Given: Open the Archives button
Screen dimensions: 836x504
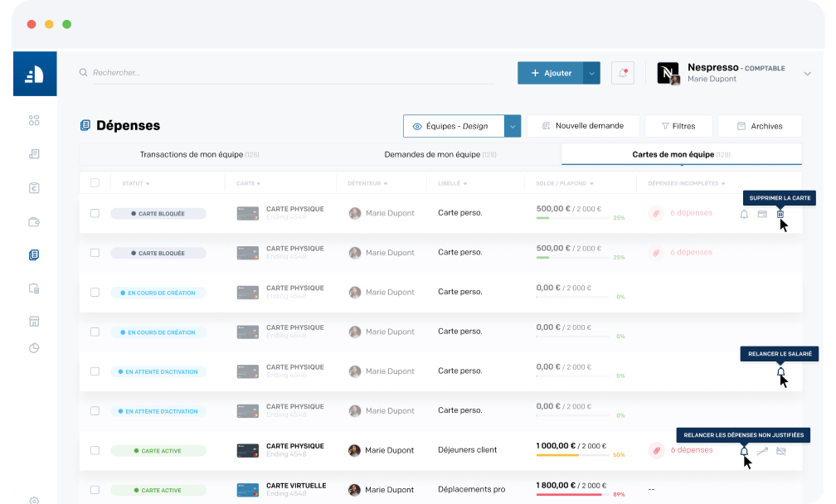Looking at the screenshot, I should (760, 126).
